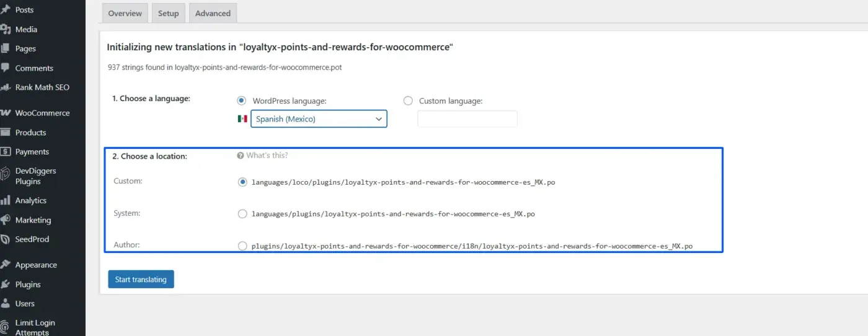Open the Spanish (Mexico) language dropdown

click(x=319, y=119)
